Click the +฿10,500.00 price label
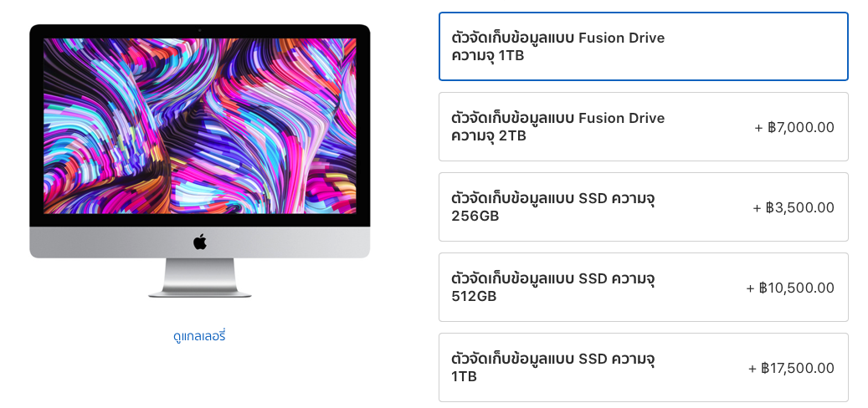This screenshot has height=408, width=868. pyautogui.click(x=790, y=288)
